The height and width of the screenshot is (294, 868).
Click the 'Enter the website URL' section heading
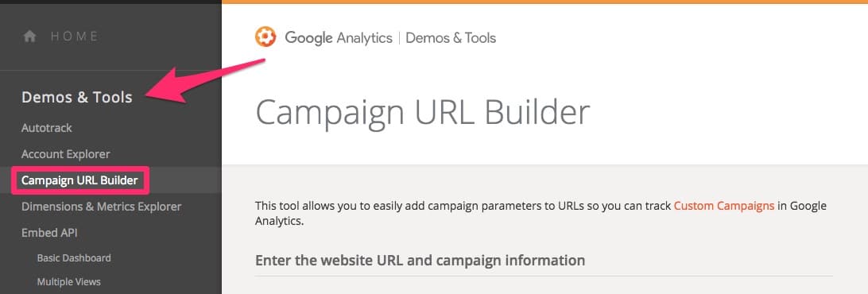pyautogui.click(x=420, y=260)
